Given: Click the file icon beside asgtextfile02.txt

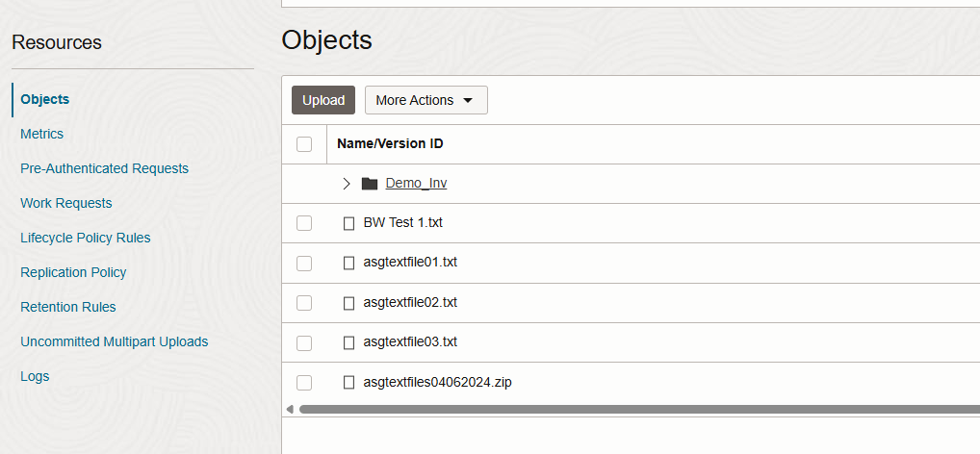Looking at the screenshot, I should pyautogui.click(x=349, y=303).
